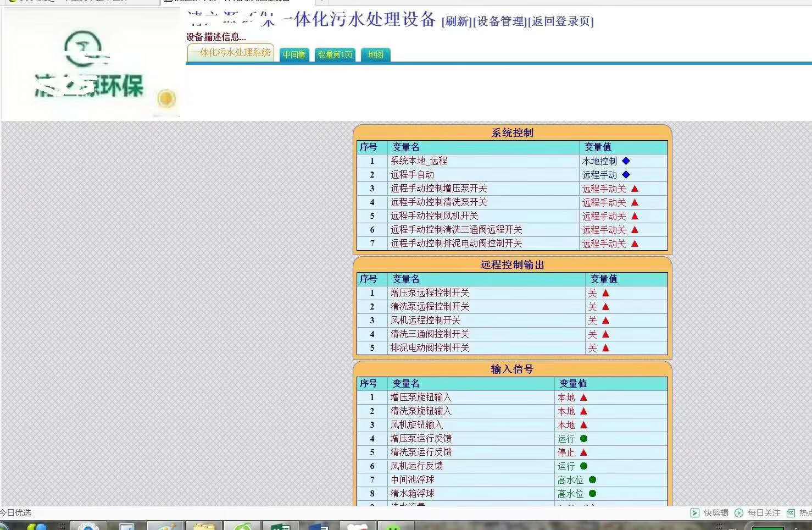Click the 清洗泵运行反馈 variable name
The height and width of the screenshot is (530, 812).
(421, 452)
